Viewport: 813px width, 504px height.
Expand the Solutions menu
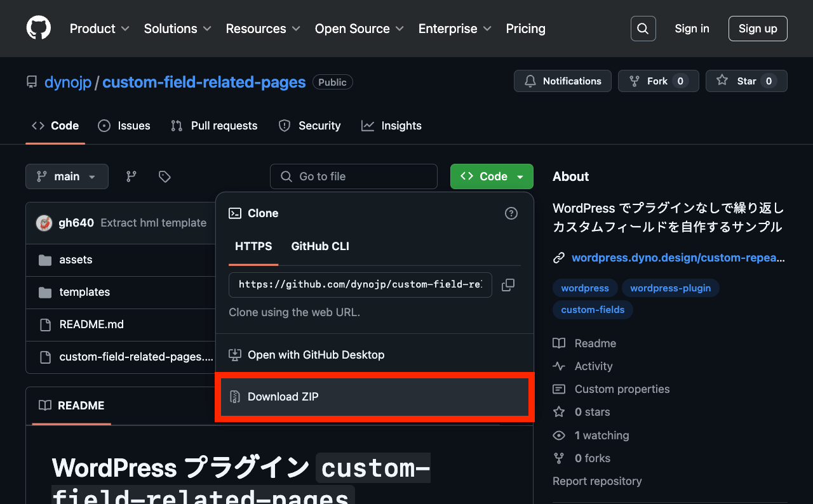[178, 29]
